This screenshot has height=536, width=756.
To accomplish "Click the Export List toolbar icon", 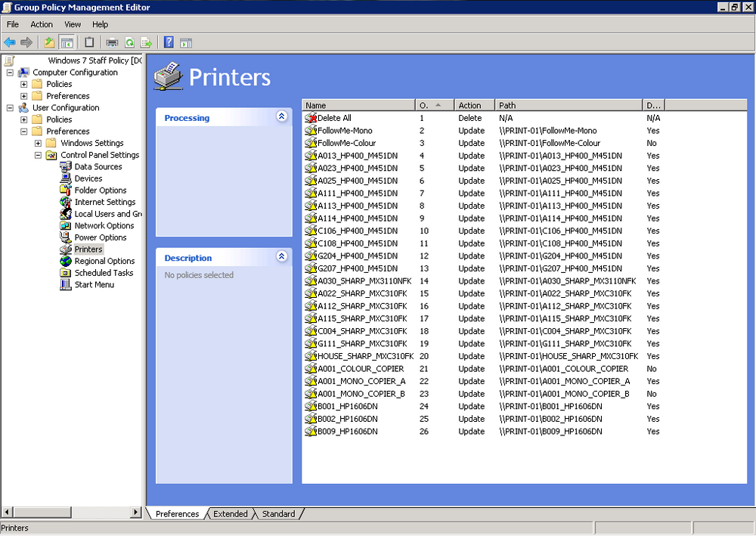I will pyautogui.click(x=146, y=42).
